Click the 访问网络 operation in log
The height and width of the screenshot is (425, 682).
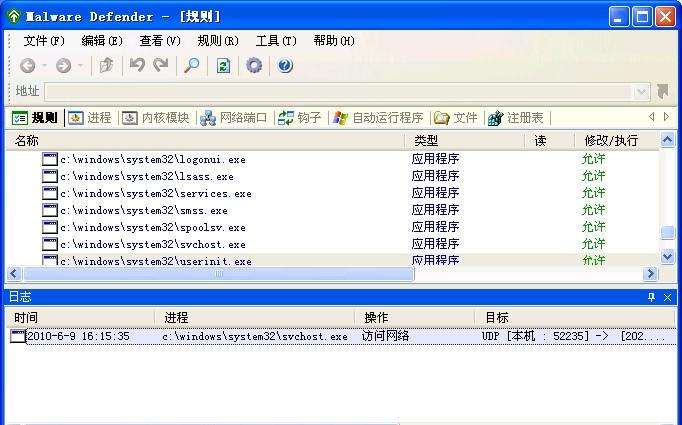(385, 336)
